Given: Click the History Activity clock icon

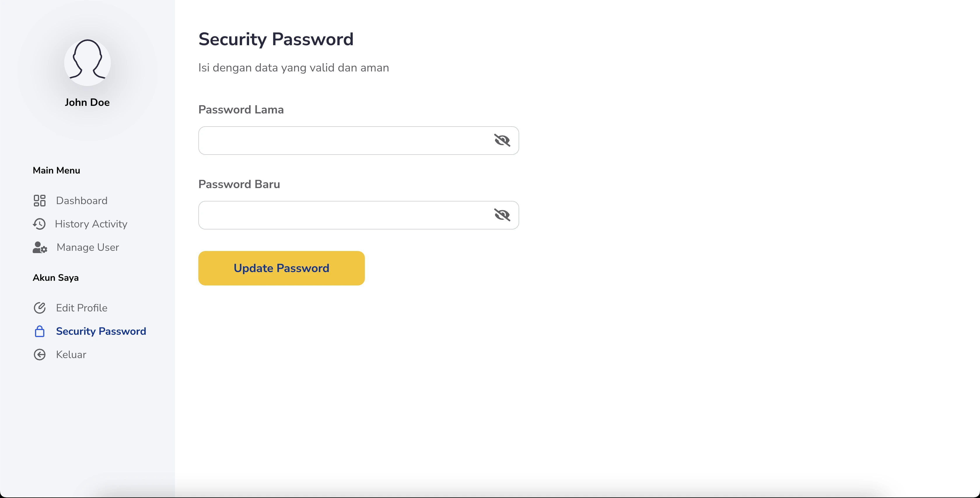Looking at the screenshot, I should tap(39, 224).
